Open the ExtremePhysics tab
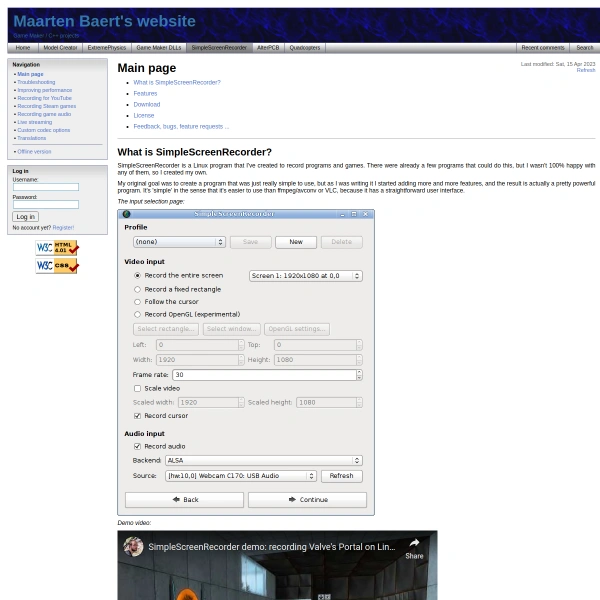The image size is (600, 600). (x=107, y=48)
